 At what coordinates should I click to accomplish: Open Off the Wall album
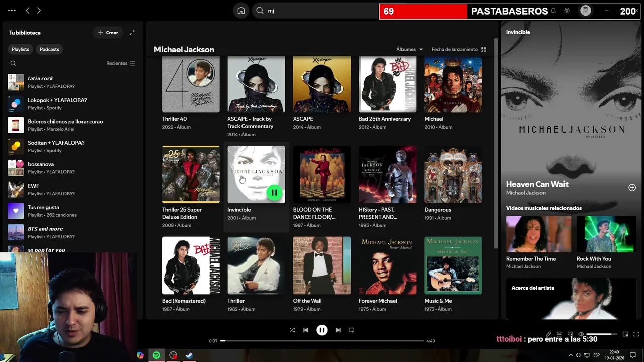(x=322, y=265)
